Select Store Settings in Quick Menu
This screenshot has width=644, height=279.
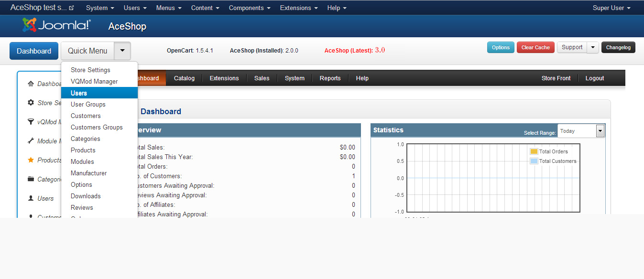click(x=99, y=70)
